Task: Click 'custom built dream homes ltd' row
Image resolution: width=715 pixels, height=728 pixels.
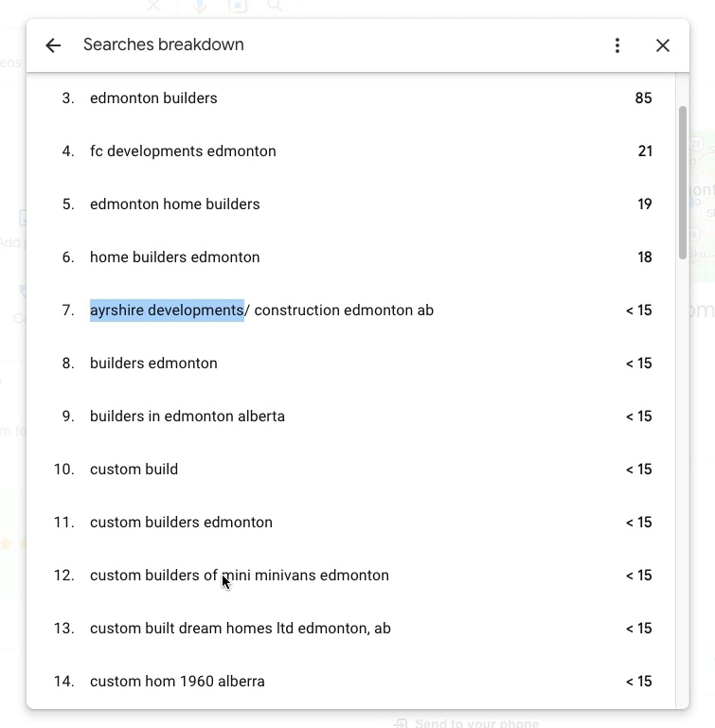Action: point(240,629)
